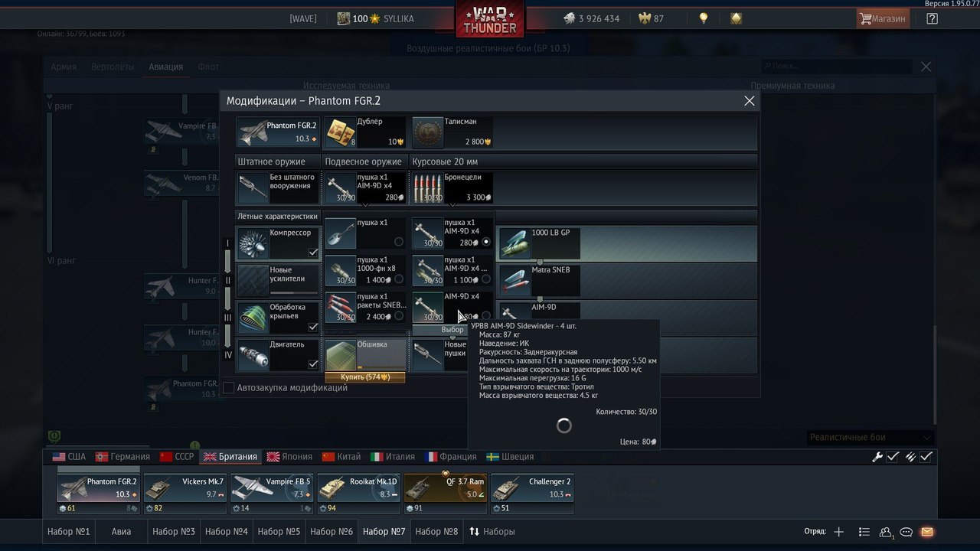980x551 pixels.
Task: Open the orange mail envelope icon
Action: pyautogui.click(x=927, y=532)
